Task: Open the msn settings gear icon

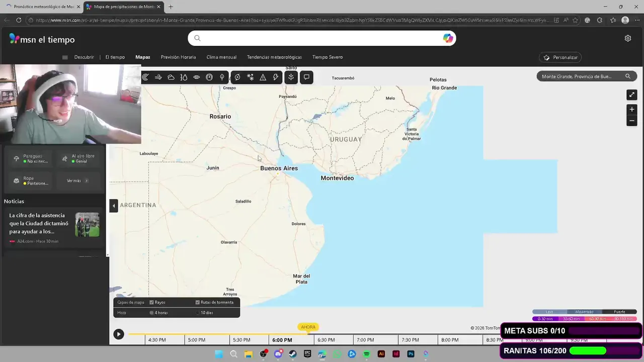Action: [x=628, y=38]
